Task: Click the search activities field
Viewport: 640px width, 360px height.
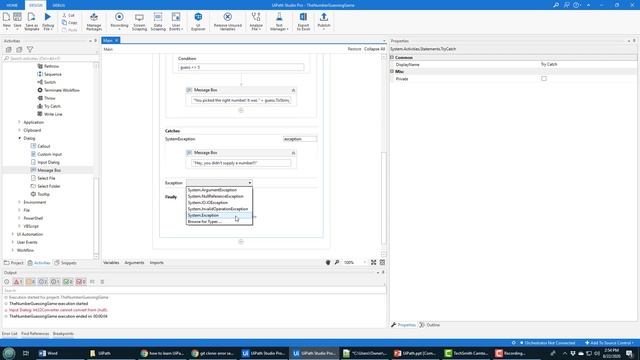Action: 49,58
